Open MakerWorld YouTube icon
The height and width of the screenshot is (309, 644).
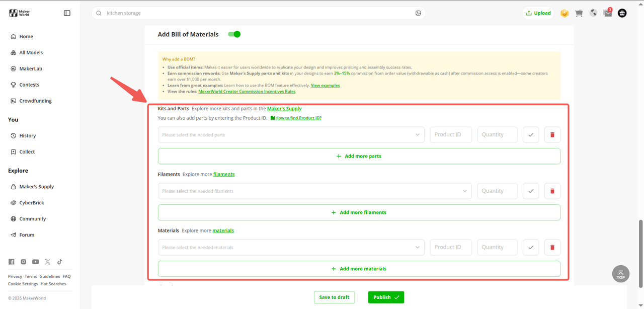coord(36,262)
